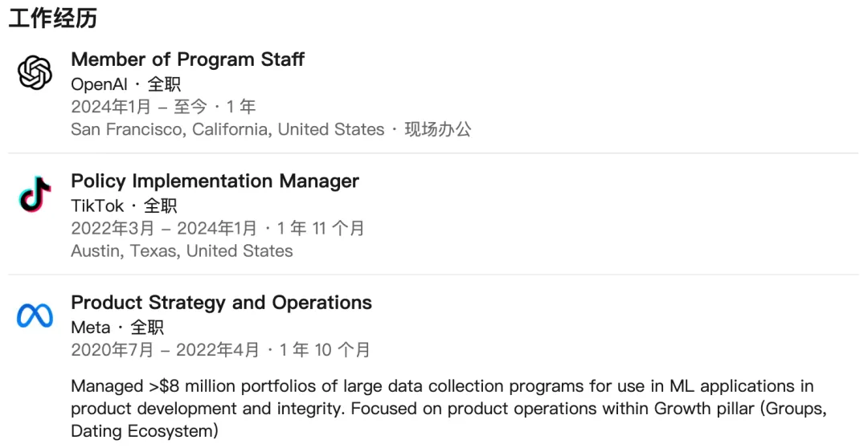Viewport: 868px width, 448px height.
Task: Open the Policy Implementation Manager position
Action: click(x=215, y=181)
